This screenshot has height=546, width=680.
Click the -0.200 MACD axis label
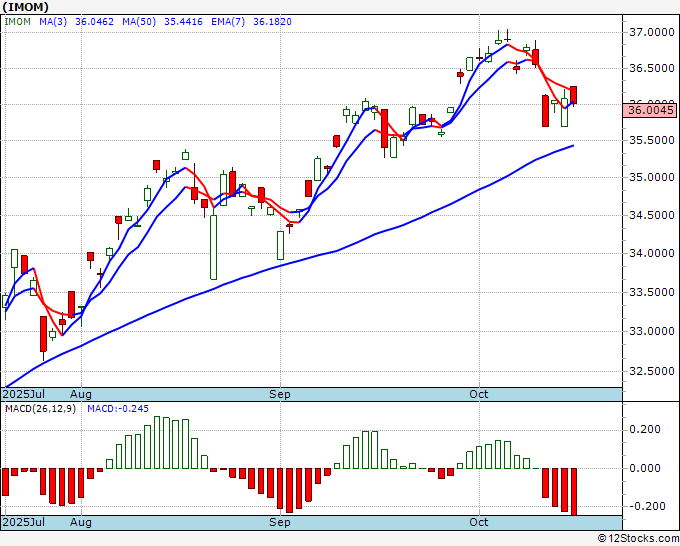(648, 506)
